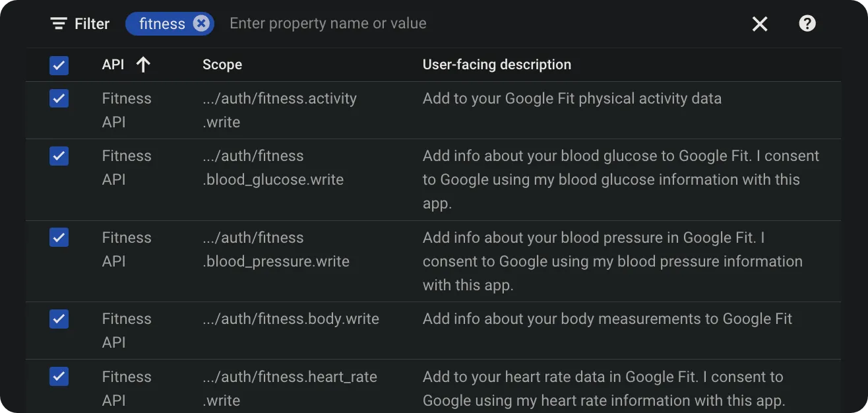
Task: Toggle the select-all header checkbox
Action: pos(59,65)
